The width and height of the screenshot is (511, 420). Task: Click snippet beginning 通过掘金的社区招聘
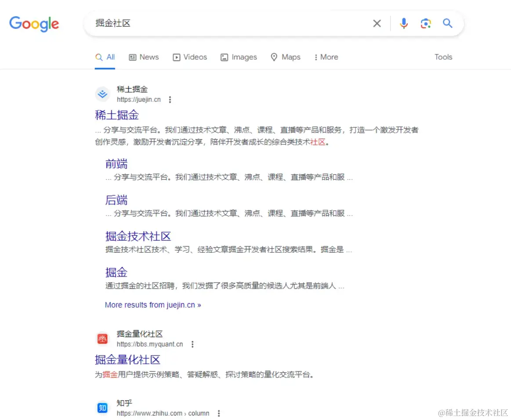(225, 286)
